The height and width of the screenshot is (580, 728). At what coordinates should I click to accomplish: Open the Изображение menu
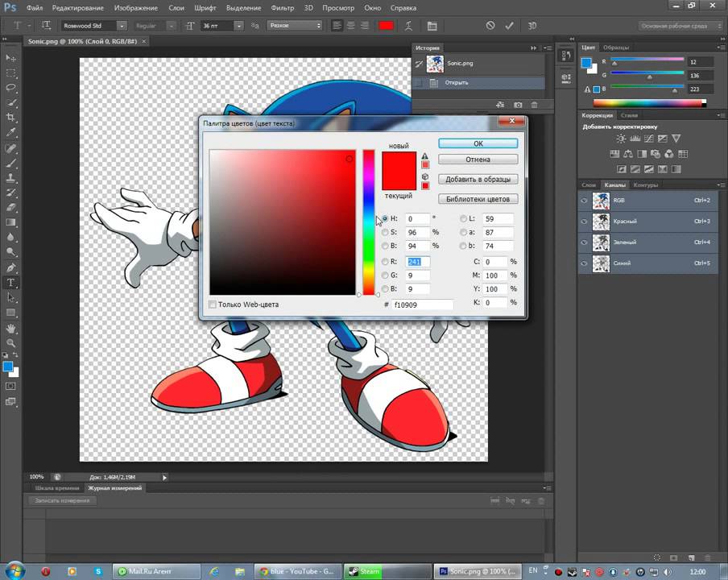(x=136, y=8)
